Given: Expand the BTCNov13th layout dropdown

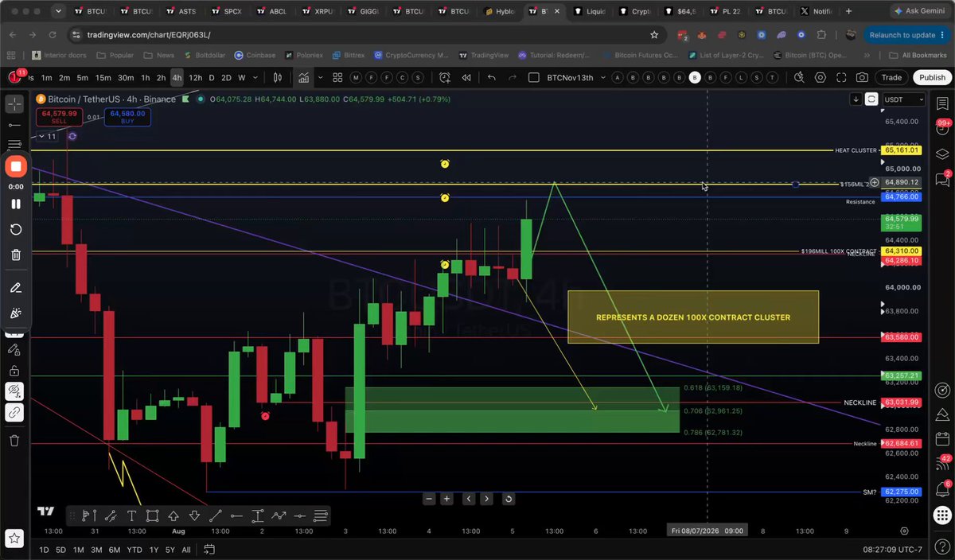Looking at the screenshot, I should (603, 77).
